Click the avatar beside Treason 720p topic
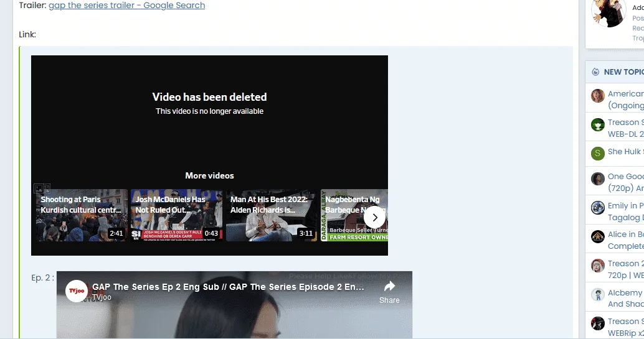This screenshot has width=644, height=339. pyautogui.click(x=597, y=266)
